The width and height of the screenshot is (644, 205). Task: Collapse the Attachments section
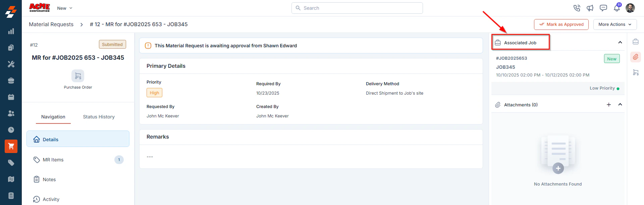(x=620, y=104)
